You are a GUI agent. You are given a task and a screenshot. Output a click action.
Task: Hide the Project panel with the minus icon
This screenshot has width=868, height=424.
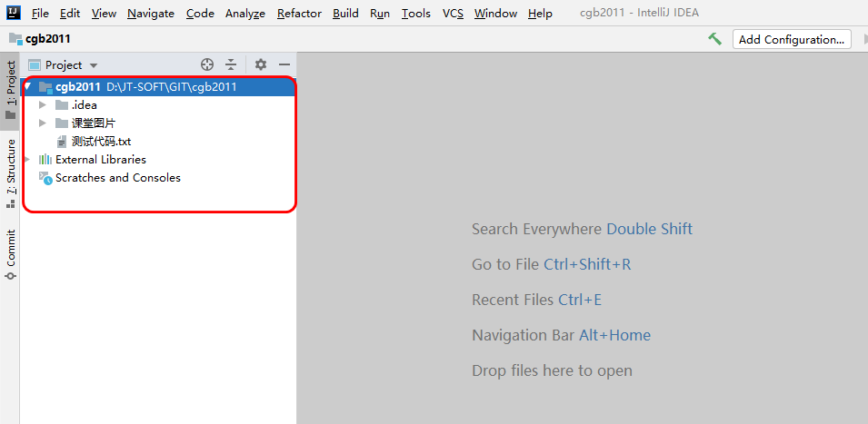pyautogui.click(x=284, y=64)
